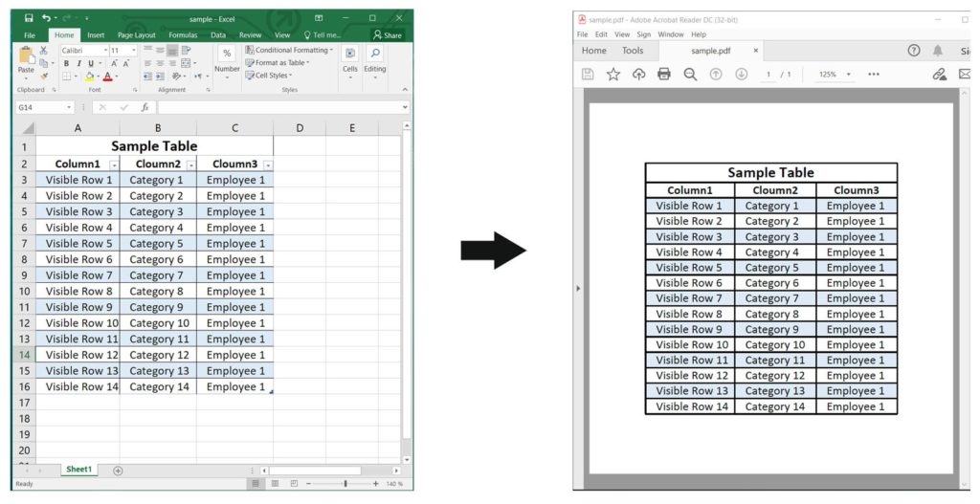Click the Share button in Excel
980x504 pixels.
click(x=388, y=35)
